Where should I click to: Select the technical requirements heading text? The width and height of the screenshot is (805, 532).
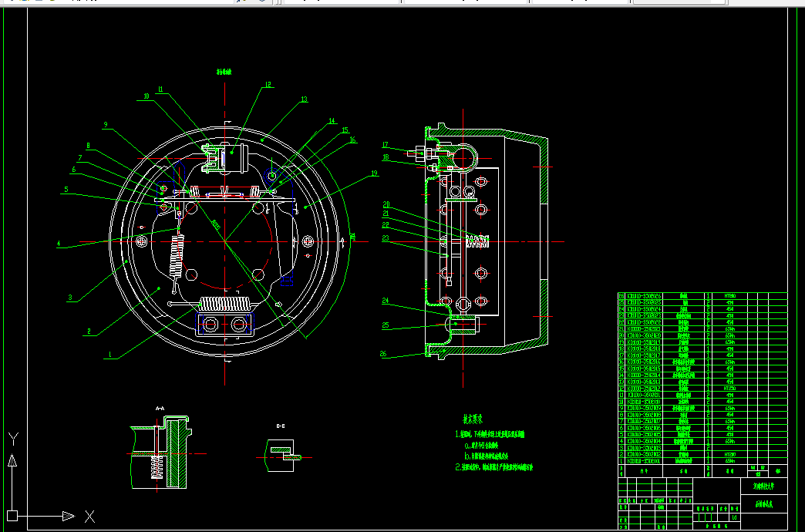(473, 419)
